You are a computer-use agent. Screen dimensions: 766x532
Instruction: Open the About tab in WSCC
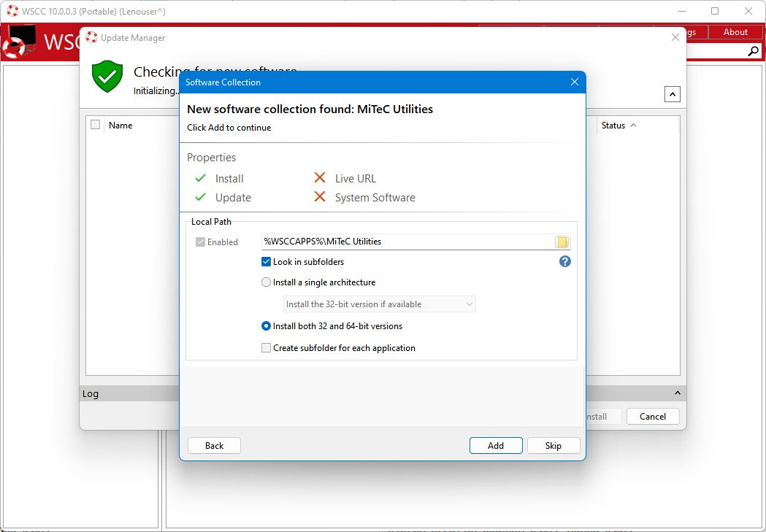(735, 32)
